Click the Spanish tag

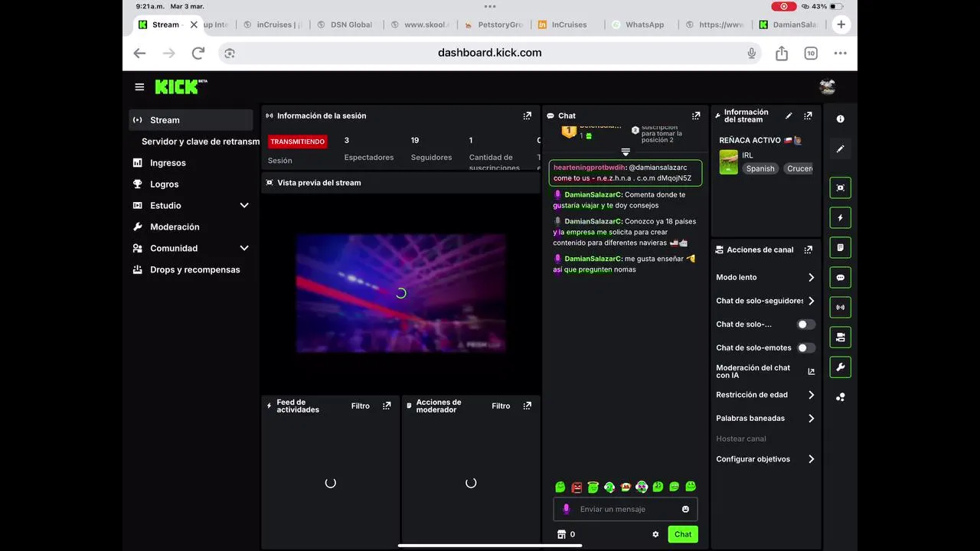[x=760, y=168]
